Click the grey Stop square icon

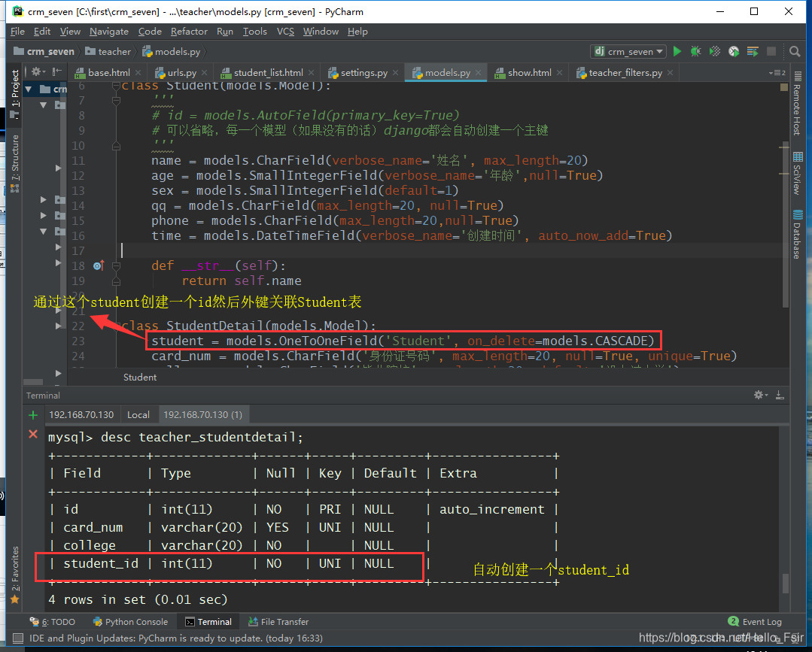pos(771,51)
